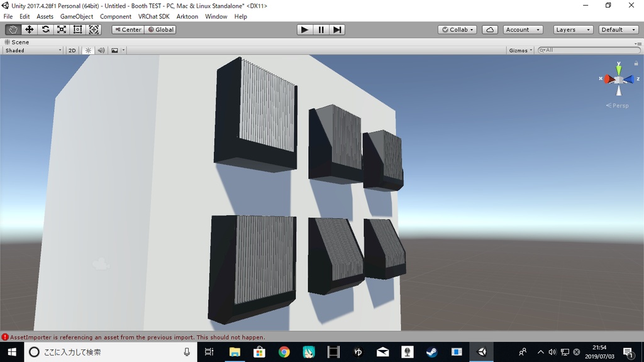Open clock showing 21:54
The image size is (644, 362).
click(599, 352)
